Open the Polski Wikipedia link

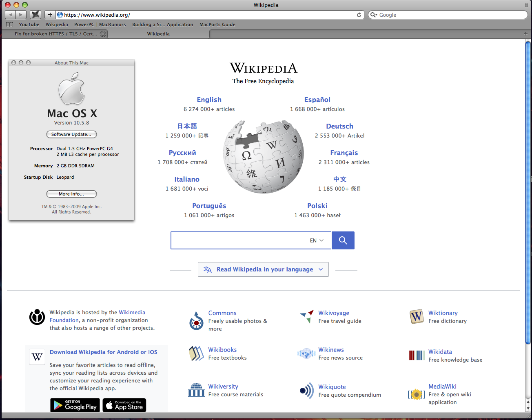click(317, 206)
